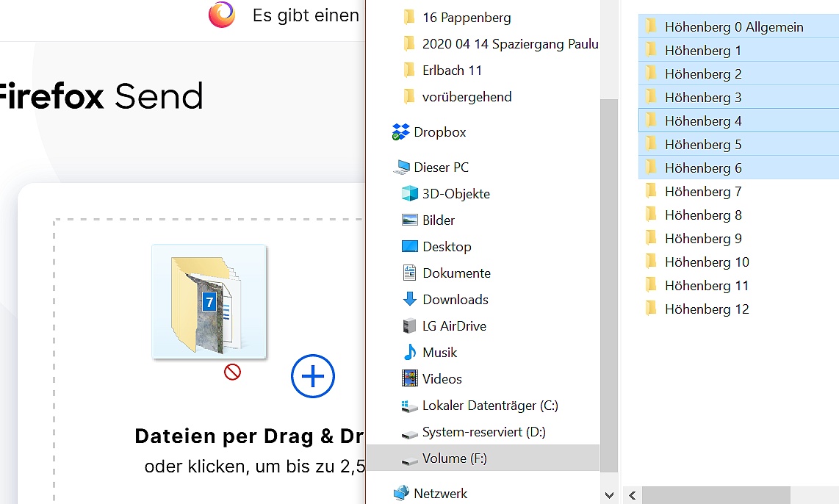Click folder icon of vorübergehend
The height and width of the screenshot is (504, 839).
pyautogui.click(x=409, y=96)
